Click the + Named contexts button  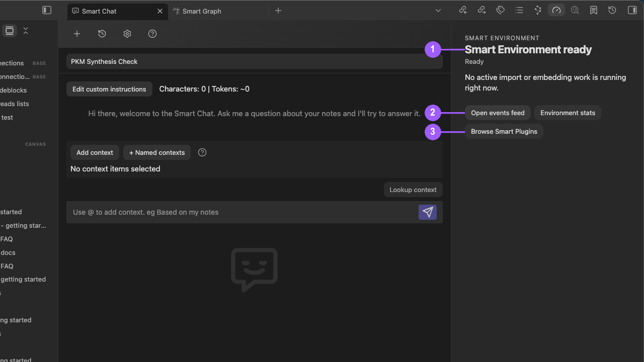[157, 152]
